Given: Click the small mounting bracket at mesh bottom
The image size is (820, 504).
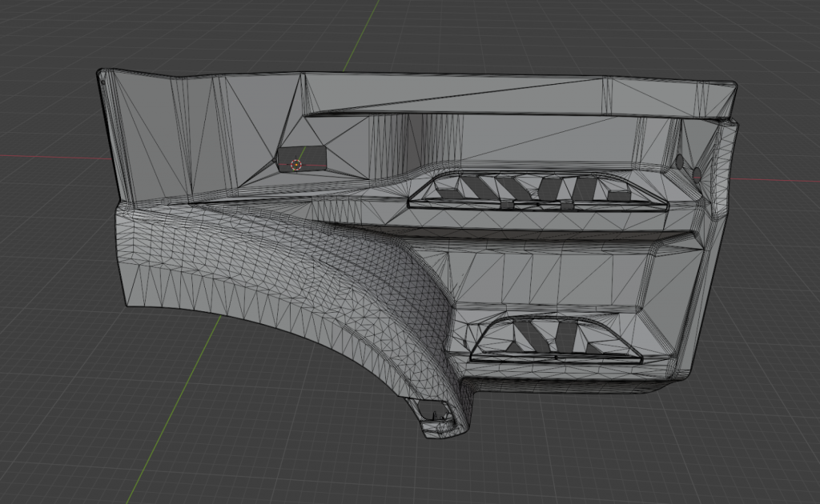Looking at the screenshot, I should point(438,416).
